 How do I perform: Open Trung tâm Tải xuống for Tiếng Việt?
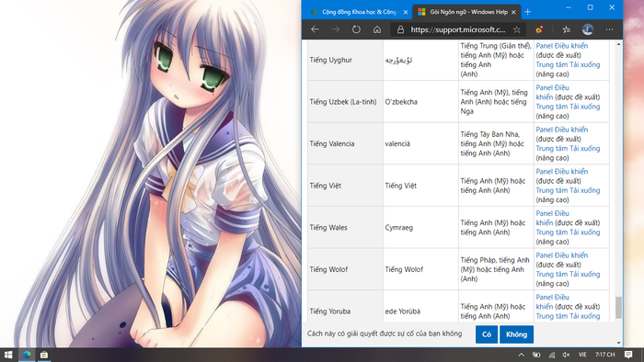[x=568, y=190]
